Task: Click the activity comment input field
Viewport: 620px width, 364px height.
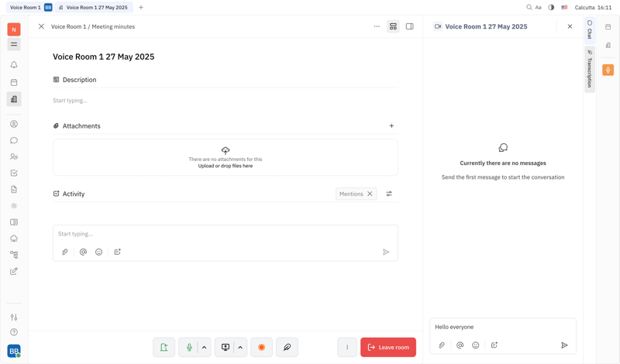Action: (225, 234)
